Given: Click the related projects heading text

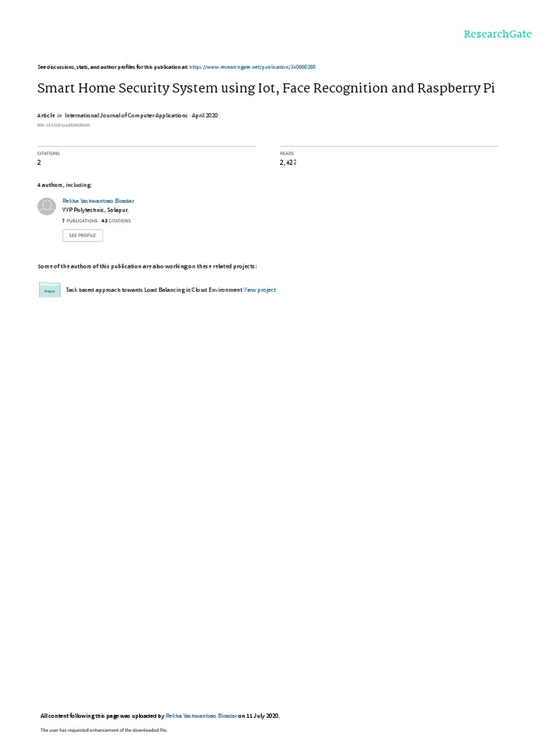Looking at the screenshot, I should point(147,266).
